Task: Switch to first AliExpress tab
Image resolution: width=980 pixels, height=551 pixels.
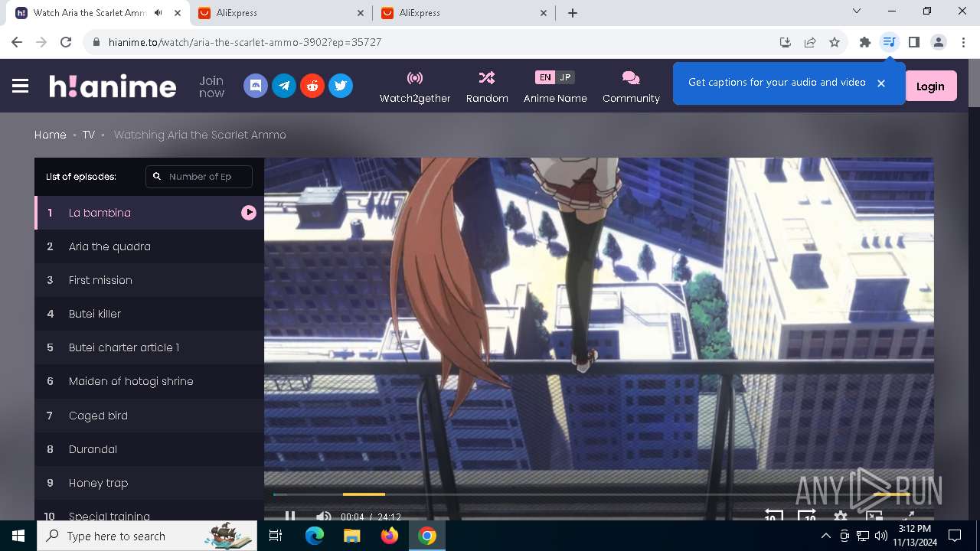Action: [283, 12]
